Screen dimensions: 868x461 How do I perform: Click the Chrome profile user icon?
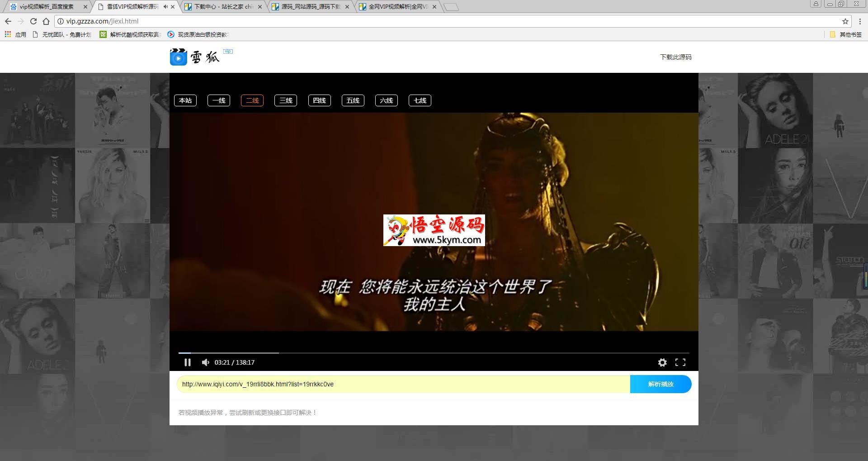click(x=816, y=4)
